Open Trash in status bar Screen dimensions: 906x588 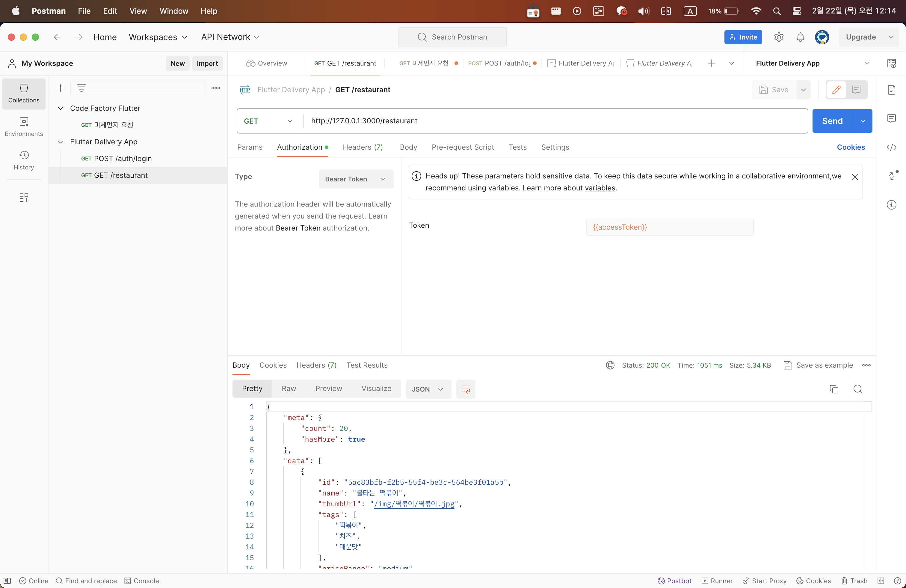pyautogui.click(x=854, y=581)
